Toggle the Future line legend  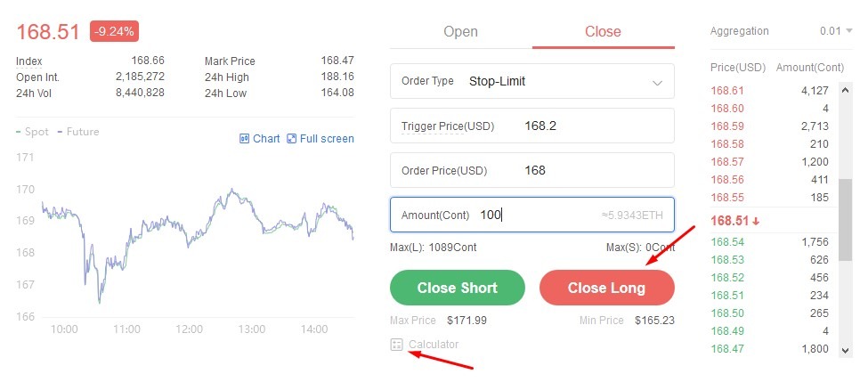(78, 132)
